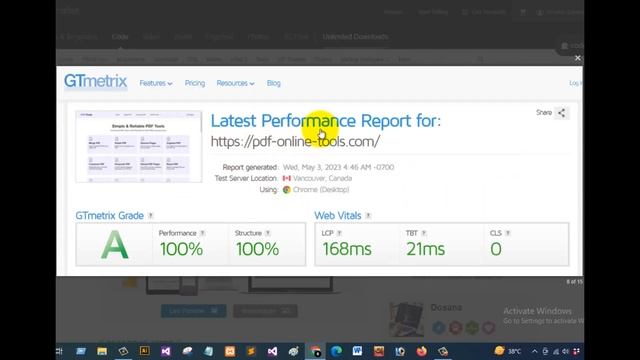Switch to Chrome in the taskbar
The width and height of the screenshot is (640, 360).
point(315,351)
